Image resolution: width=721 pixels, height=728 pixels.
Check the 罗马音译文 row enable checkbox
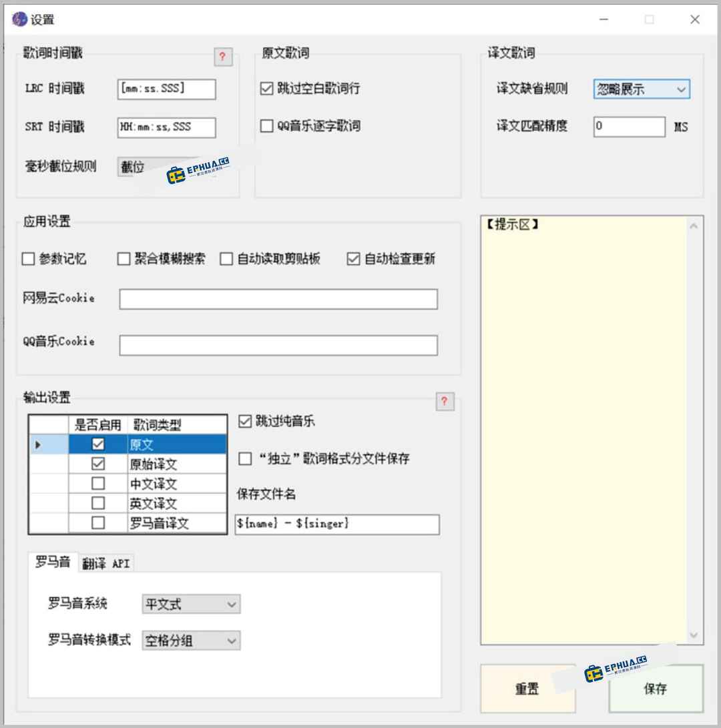(x=98, y=522)
